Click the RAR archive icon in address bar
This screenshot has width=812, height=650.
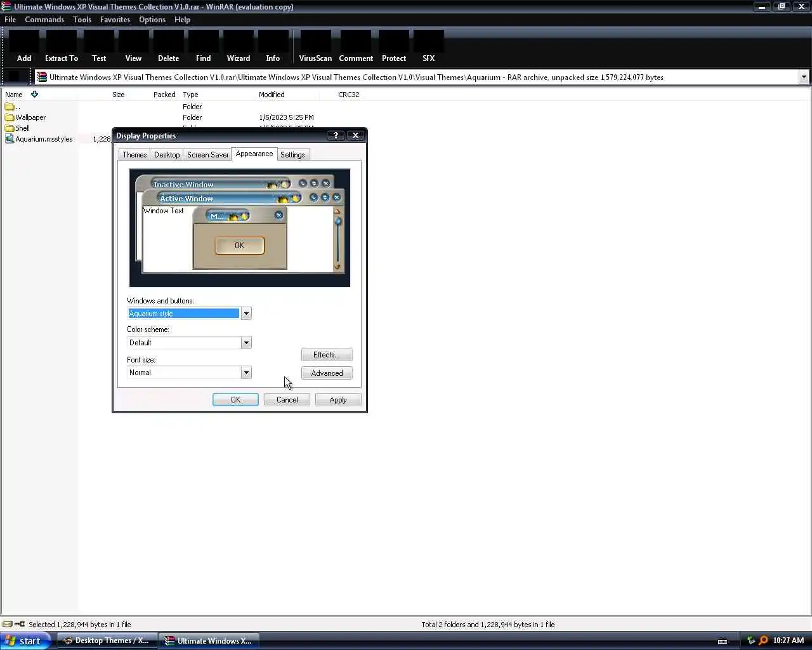pyautogui.click(x=42, y=77)
